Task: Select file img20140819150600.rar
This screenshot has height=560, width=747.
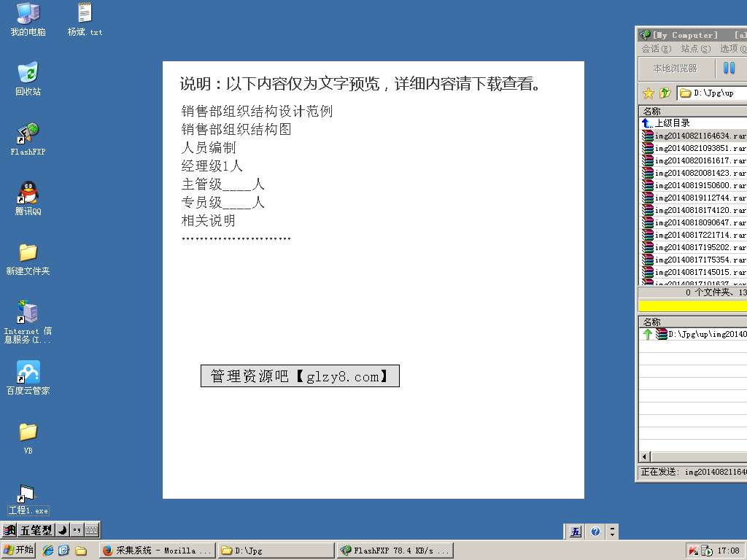Action: pos(694,185)
